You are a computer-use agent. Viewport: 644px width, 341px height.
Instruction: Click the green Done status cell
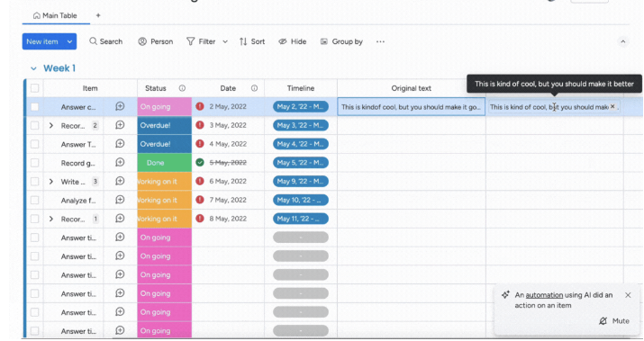[164, 163]
